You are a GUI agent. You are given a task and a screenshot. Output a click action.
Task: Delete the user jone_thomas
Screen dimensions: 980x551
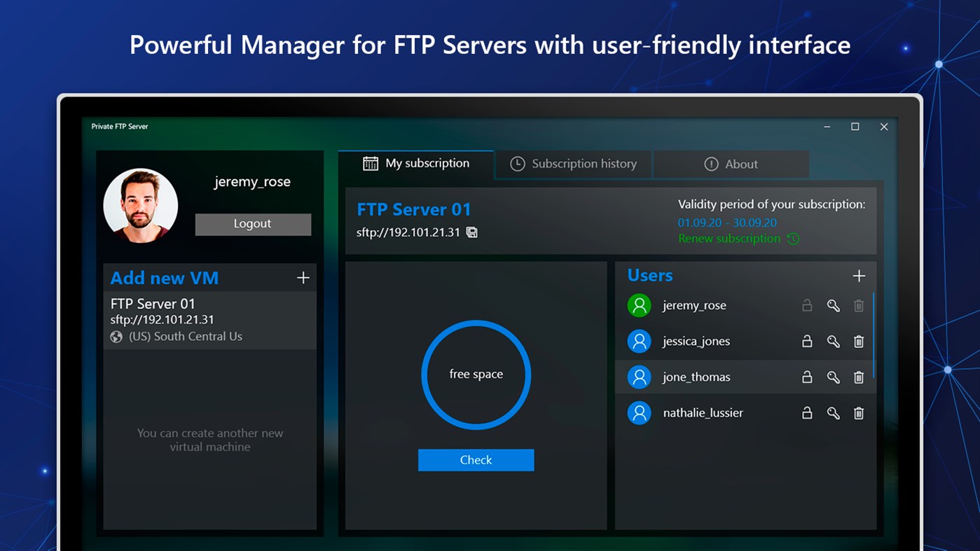tap(859, 377)
